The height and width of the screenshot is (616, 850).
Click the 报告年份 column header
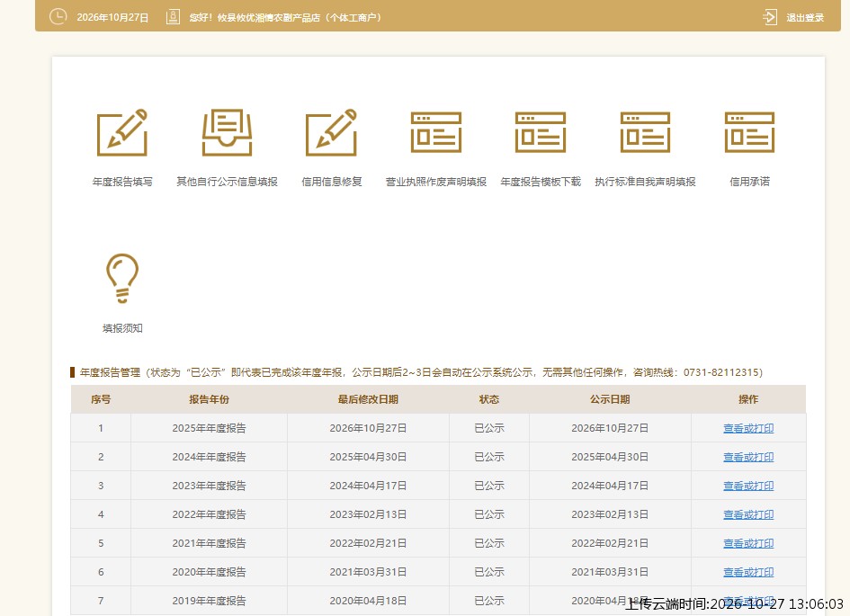click(209, 399)
